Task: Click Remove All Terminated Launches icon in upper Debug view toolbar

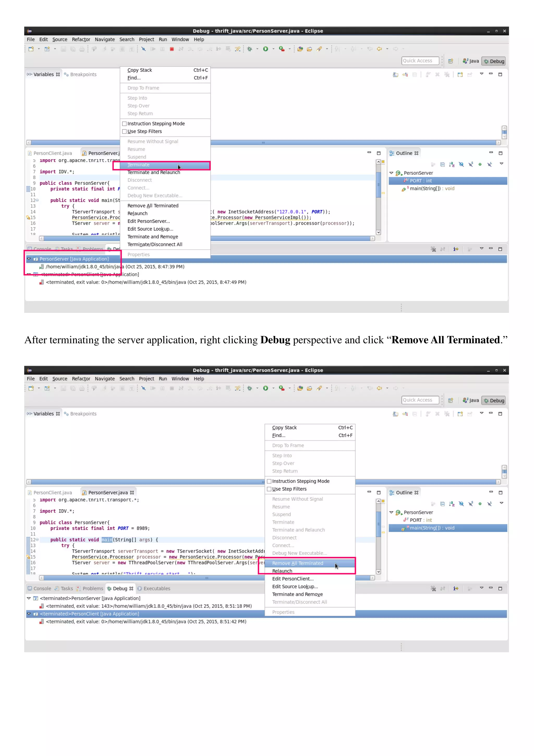Action: point(433,249)
